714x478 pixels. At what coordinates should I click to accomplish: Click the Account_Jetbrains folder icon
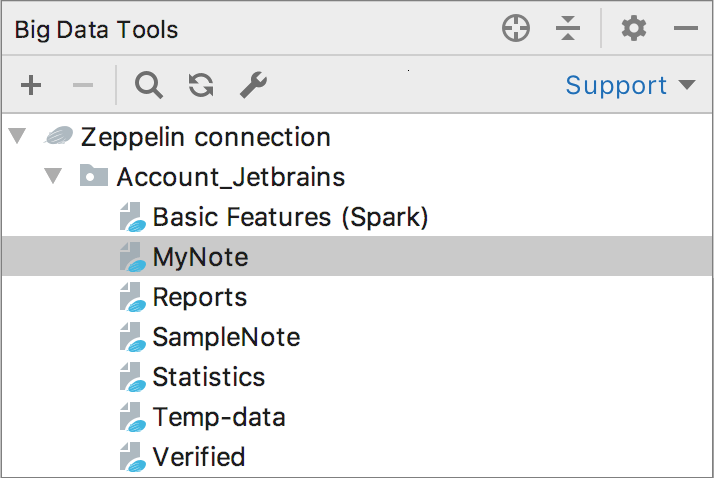93,177
